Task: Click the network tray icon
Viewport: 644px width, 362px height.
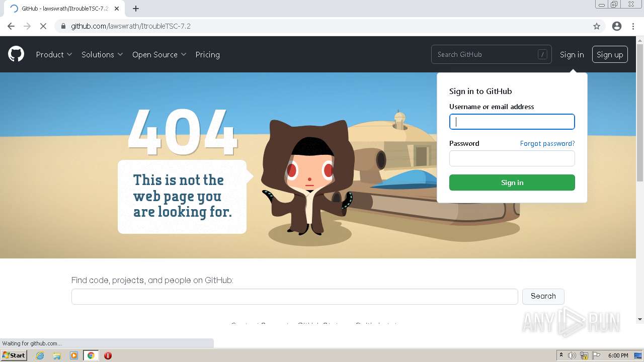Action: pos(584,355)
